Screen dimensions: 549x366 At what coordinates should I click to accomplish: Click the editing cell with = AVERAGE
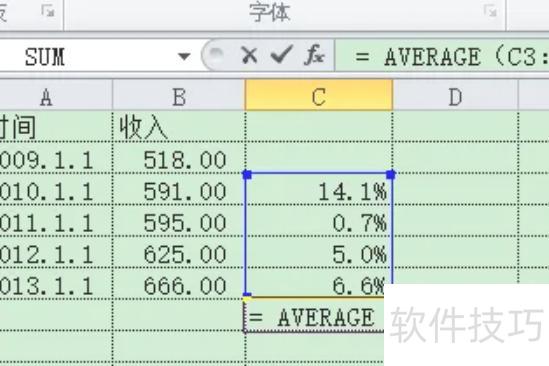tap(314, 315)
